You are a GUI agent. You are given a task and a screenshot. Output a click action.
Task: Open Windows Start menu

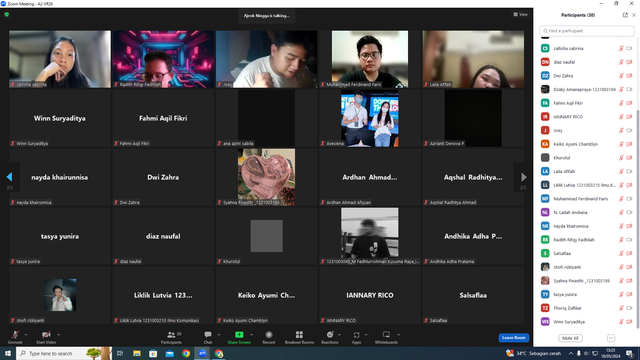pos(8,353)
